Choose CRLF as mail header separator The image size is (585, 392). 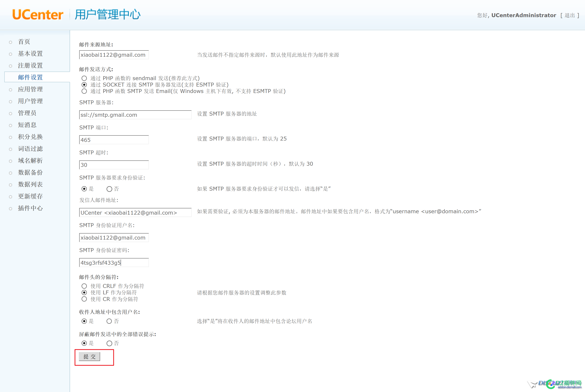pyautogui.click(x=84, y=286)
